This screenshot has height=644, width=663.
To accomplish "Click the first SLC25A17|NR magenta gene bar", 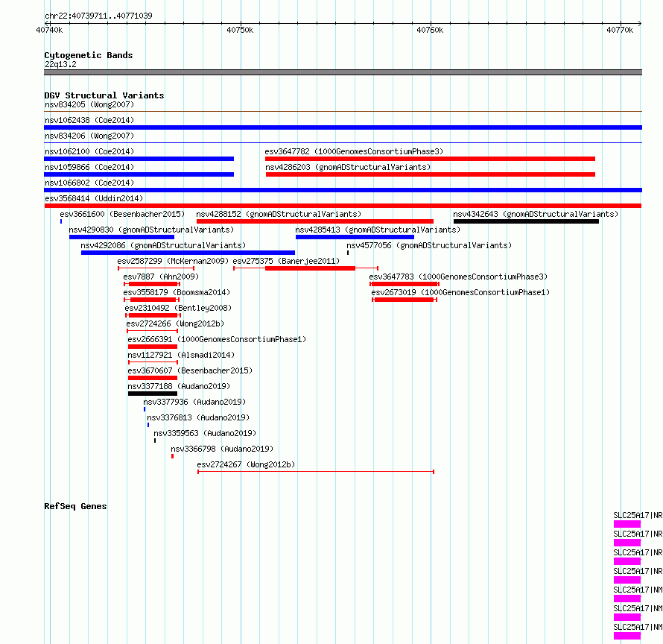I will (x=627, y=524).
